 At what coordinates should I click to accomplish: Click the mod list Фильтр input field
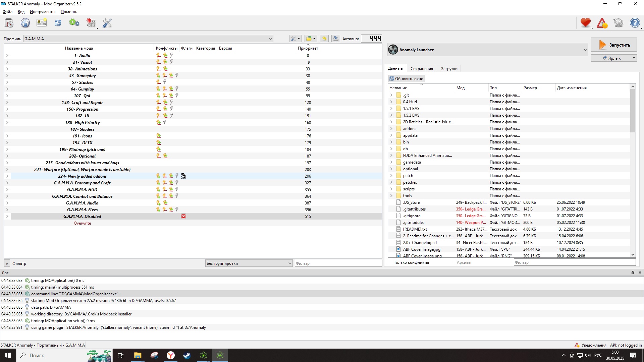(x=338, y=263)
